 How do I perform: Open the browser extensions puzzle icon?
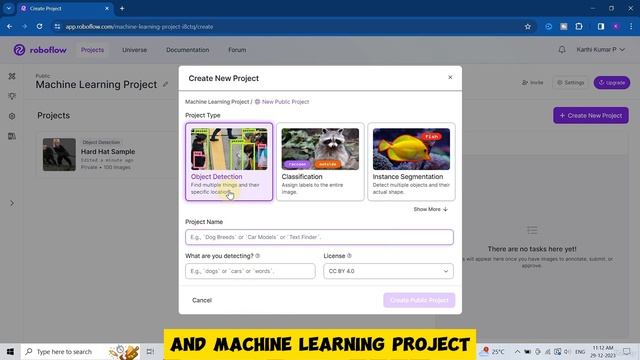click(x=579, y=27)
